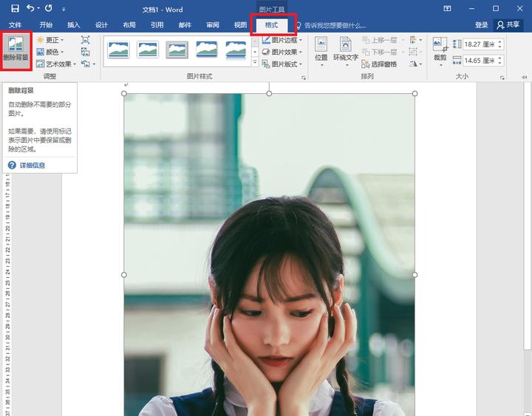
Task: Open the 图片边框 (Picture Border) dropdown
Action: click(282, 40)
